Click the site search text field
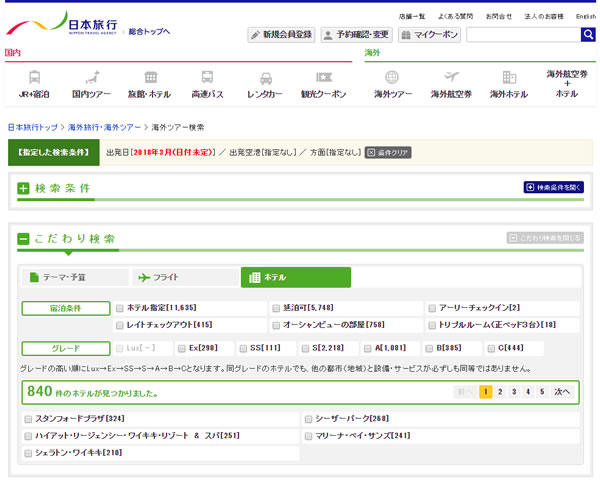 tap(523, 35)
